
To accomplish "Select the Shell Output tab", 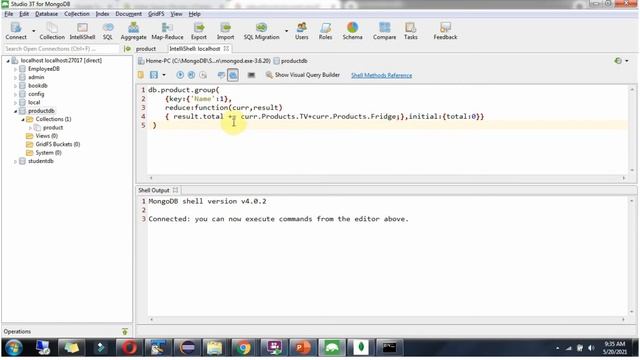I will [x=154, y=190].
